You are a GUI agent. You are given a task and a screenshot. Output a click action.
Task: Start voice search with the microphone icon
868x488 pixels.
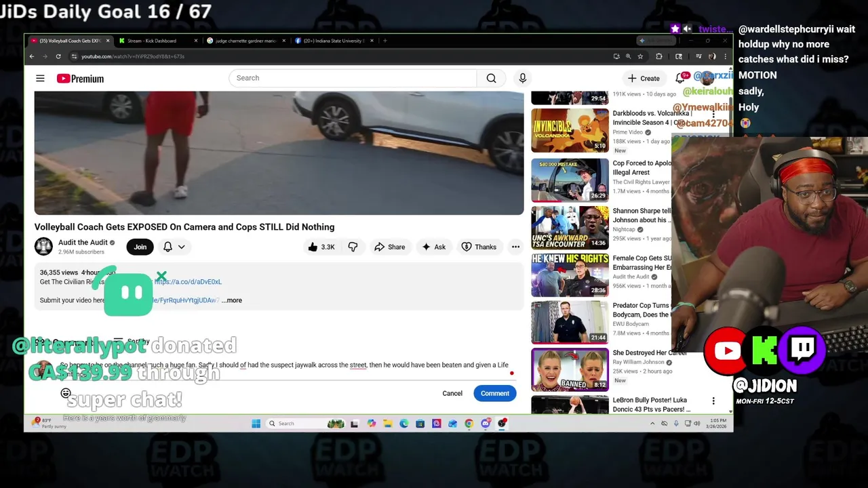(522, 78)
